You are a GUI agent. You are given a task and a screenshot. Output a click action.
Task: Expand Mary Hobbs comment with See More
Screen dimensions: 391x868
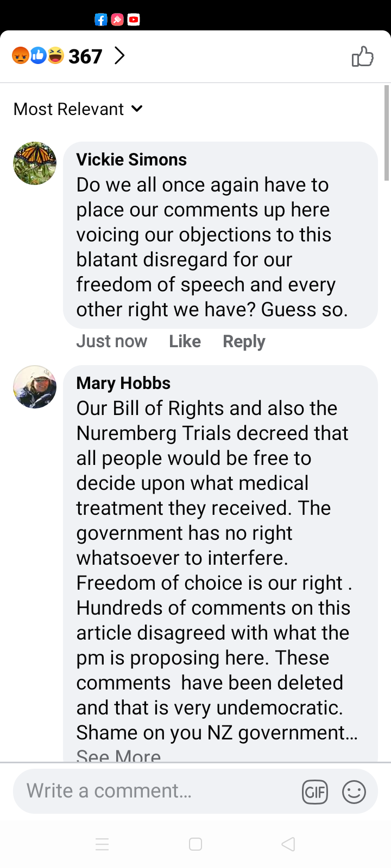tap(118, 754)
